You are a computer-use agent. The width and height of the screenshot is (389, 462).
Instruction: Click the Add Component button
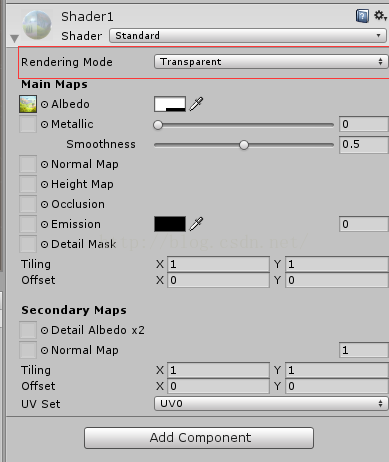199,438
